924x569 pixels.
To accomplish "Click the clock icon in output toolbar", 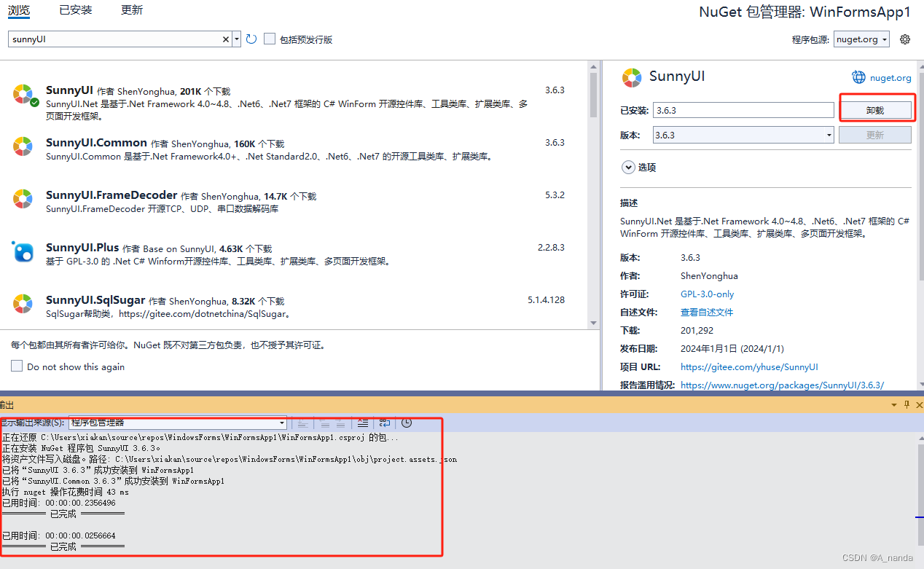I will point(407,423).
